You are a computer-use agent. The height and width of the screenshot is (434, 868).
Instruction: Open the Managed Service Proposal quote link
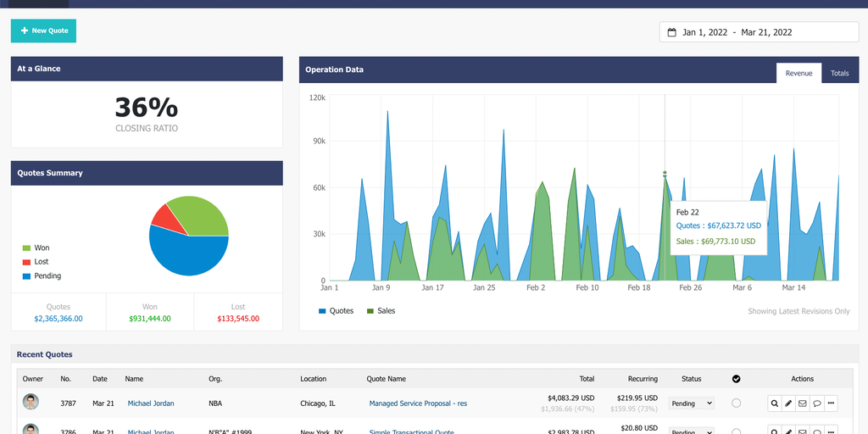(418, 403)
